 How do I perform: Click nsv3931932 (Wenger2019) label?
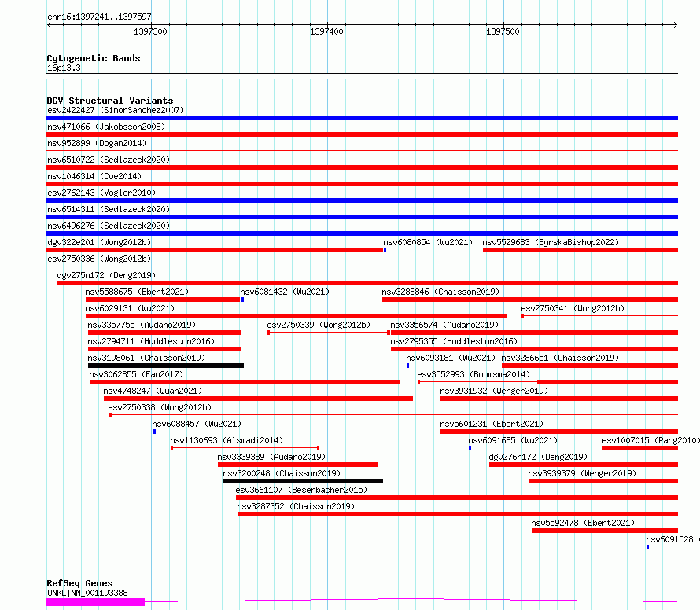coord(494,391)
